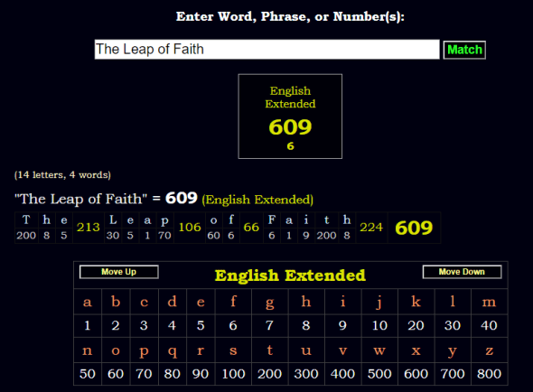Click letter 'y' in cipher table
The height and width of the screenshot is (392, 533).
tap(453, 351)
